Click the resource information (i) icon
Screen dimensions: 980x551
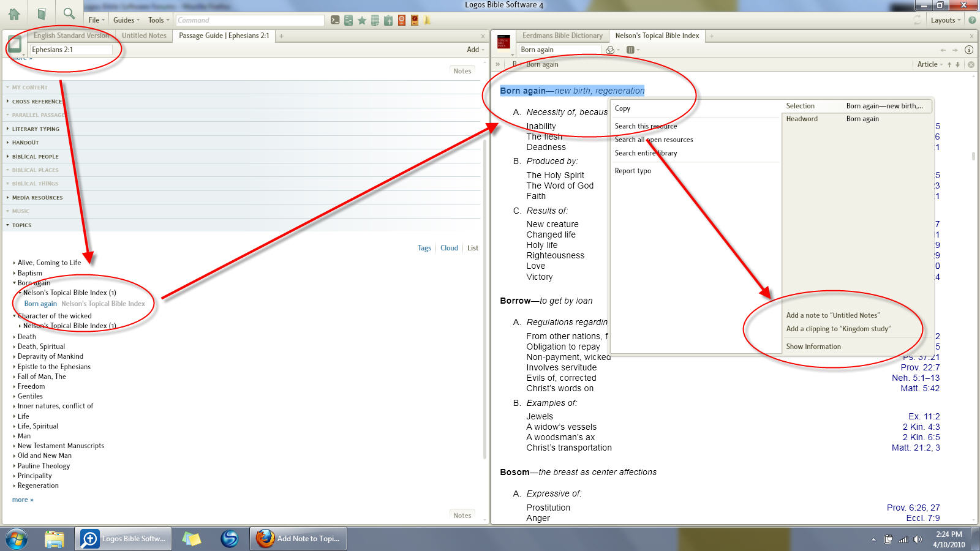[969, 50]
